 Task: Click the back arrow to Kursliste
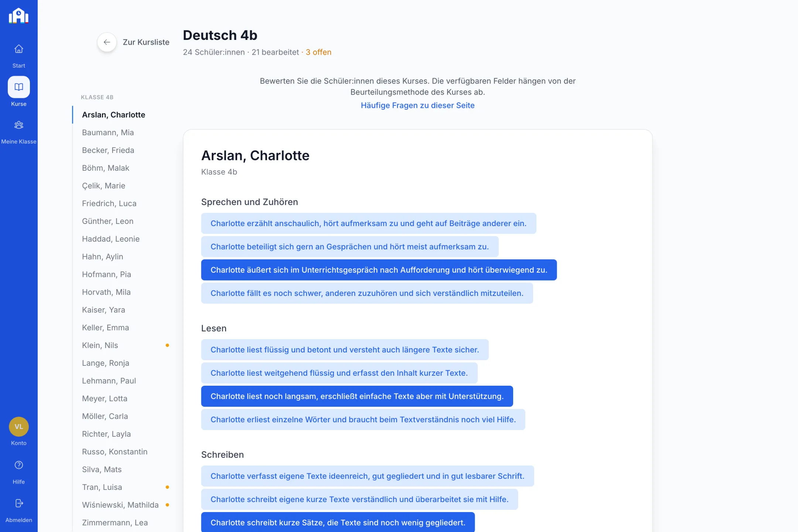pos(107,42)
